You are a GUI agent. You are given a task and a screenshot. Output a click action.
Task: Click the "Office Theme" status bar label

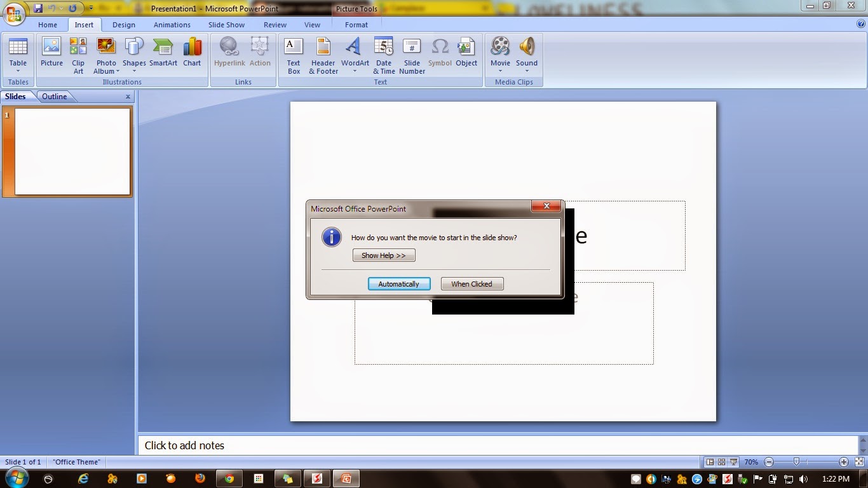(x=77, y=462)
